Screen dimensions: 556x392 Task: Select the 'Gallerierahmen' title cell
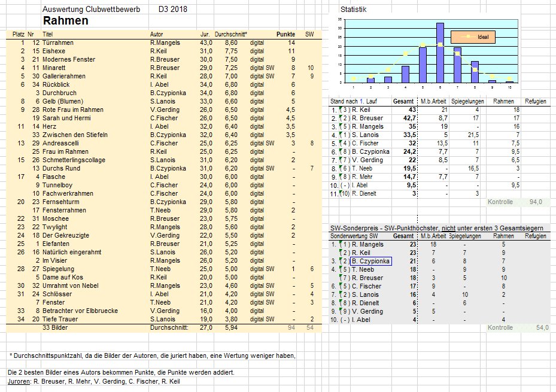point(64,76)
